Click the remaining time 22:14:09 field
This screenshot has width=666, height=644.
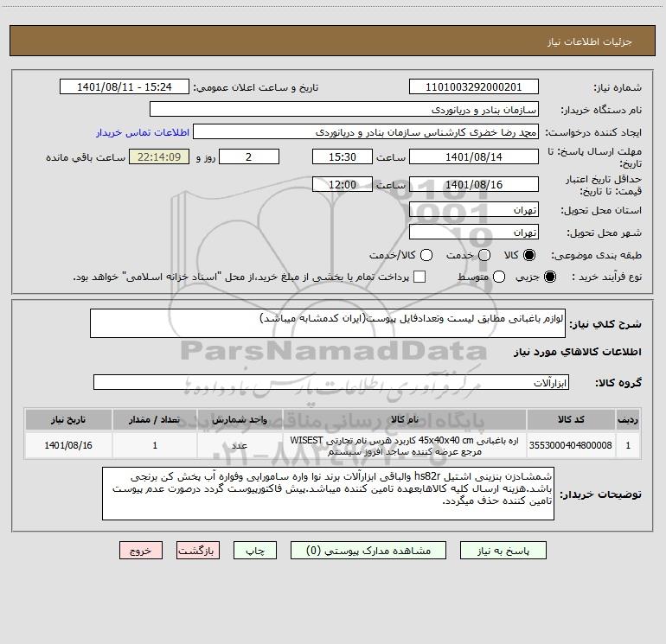point(159,156)
